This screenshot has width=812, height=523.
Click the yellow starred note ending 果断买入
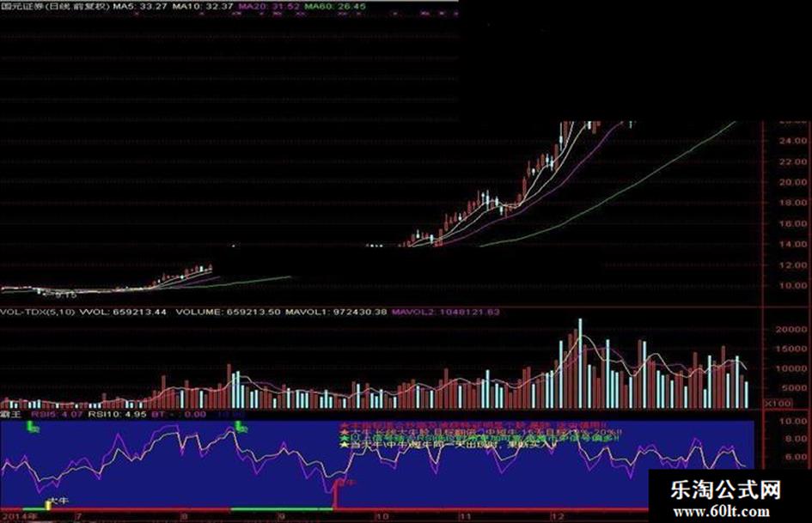pos(447,445)
